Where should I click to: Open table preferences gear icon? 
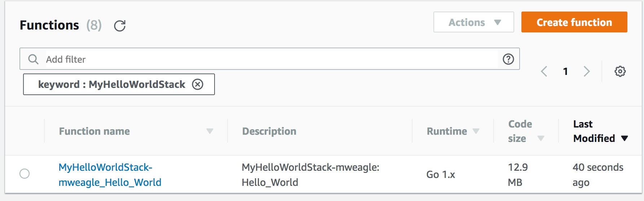(x=620, y=71)
